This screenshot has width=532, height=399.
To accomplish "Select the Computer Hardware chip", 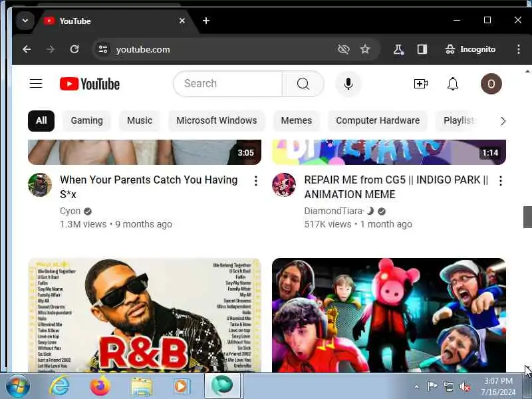I will click(378, 121).
